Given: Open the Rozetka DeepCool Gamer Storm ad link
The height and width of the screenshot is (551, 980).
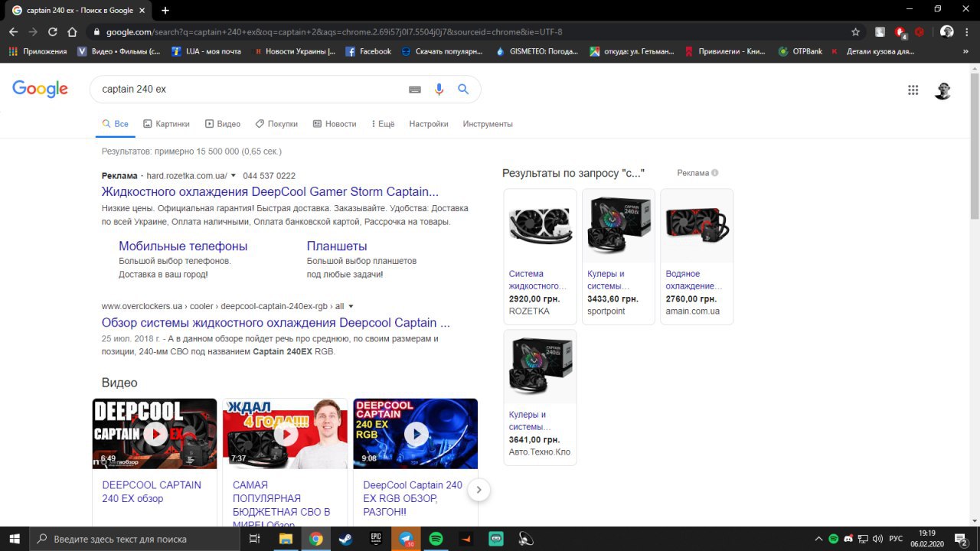Looking at the screenshot, I should (270, 192).
